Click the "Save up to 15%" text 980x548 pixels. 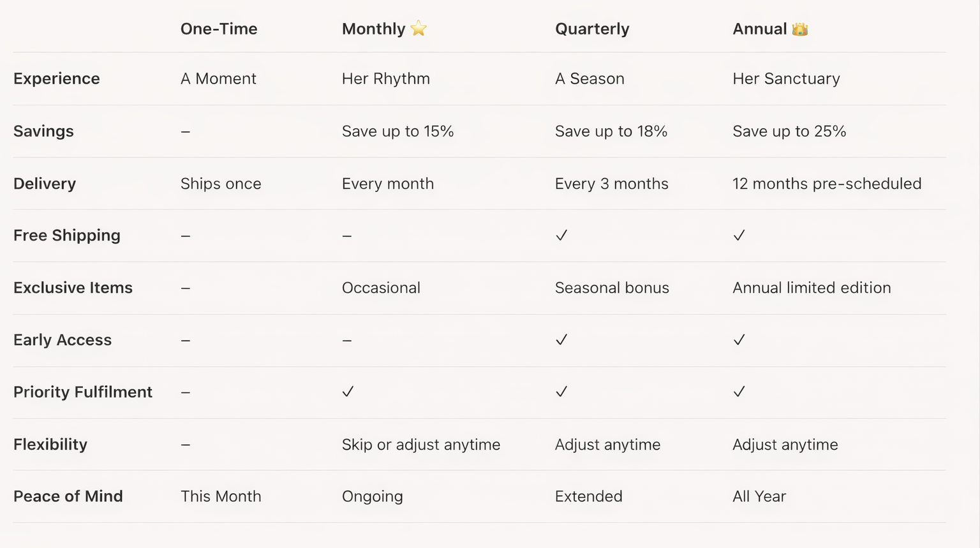pyautogui.click(x=397, y=131)
